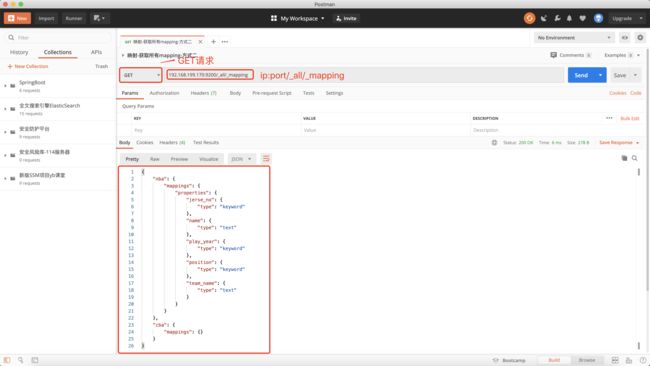This screenshot has height=366, width=650.
Task: Open the Save Response dropdown
Action: coord(619,143)
